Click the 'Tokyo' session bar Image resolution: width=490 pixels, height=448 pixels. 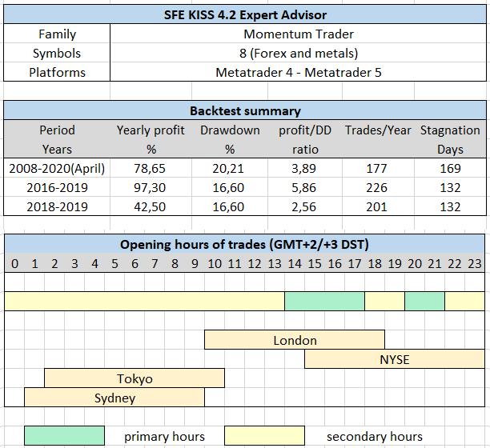(135, 378)
